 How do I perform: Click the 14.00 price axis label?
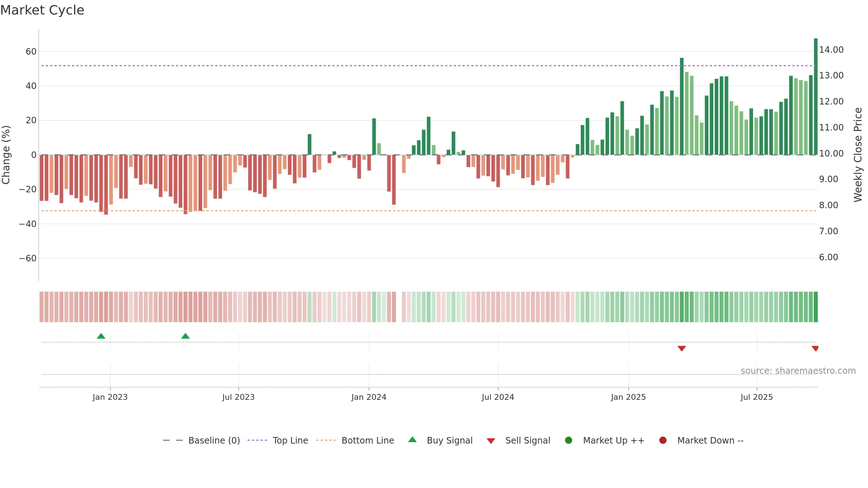pos(831,50)
